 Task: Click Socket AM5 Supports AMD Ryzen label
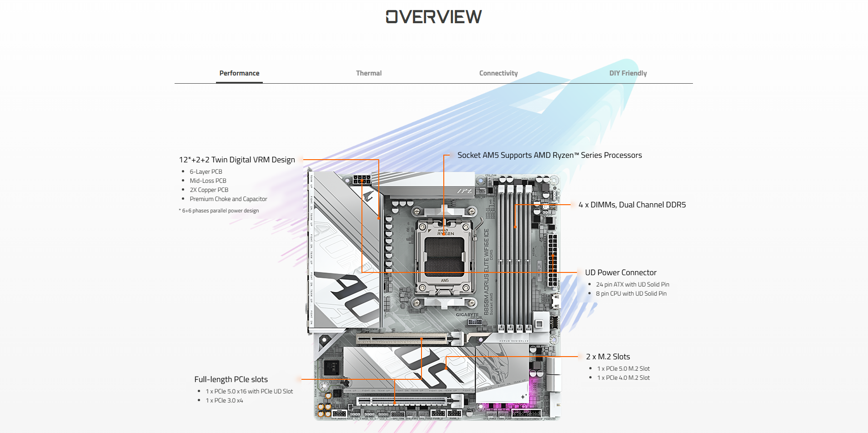point(549,155)
